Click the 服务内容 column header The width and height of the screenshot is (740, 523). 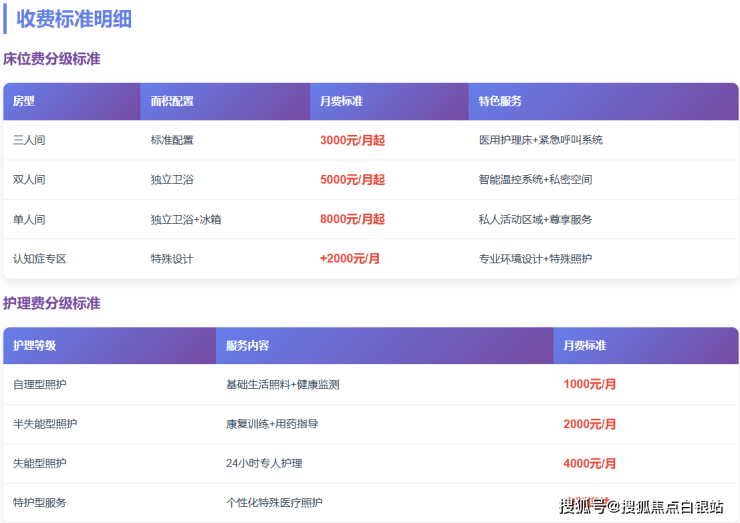[x=248, y=345]
